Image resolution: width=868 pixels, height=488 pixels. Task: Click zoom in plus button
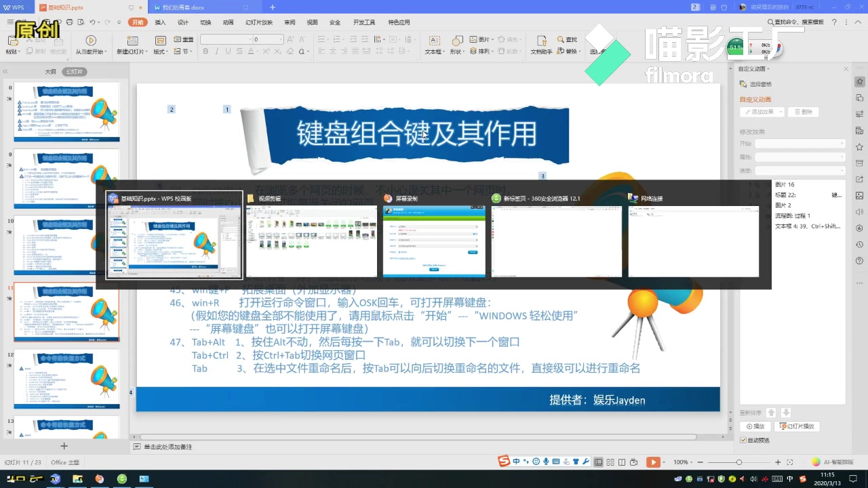(778, 462)
